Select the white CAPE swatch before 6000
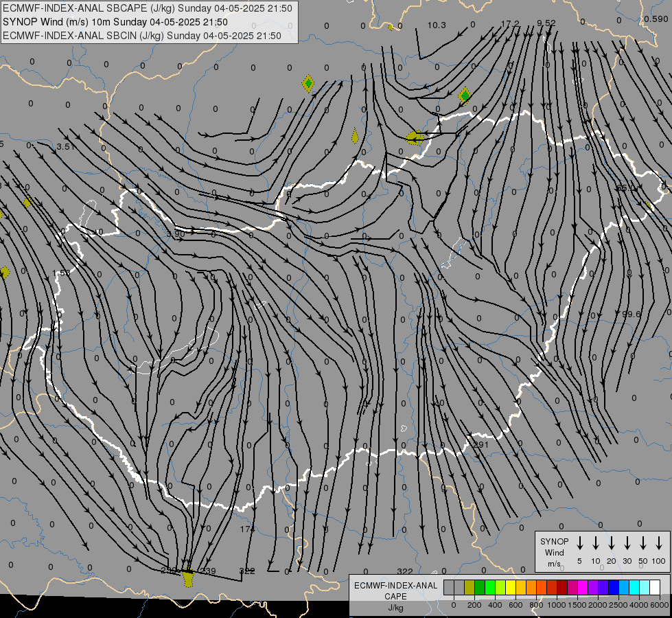672x618 pixels. pos(655,588)
